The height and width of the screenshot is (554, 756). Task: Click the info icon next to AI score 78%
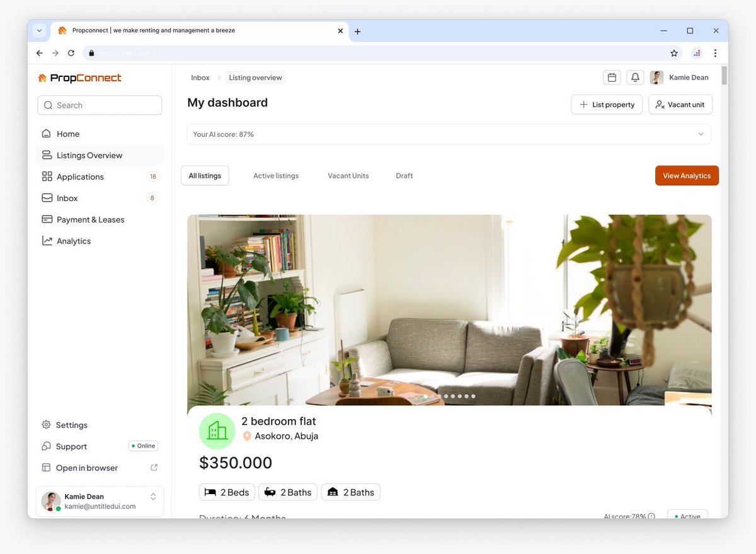(651, 516)
